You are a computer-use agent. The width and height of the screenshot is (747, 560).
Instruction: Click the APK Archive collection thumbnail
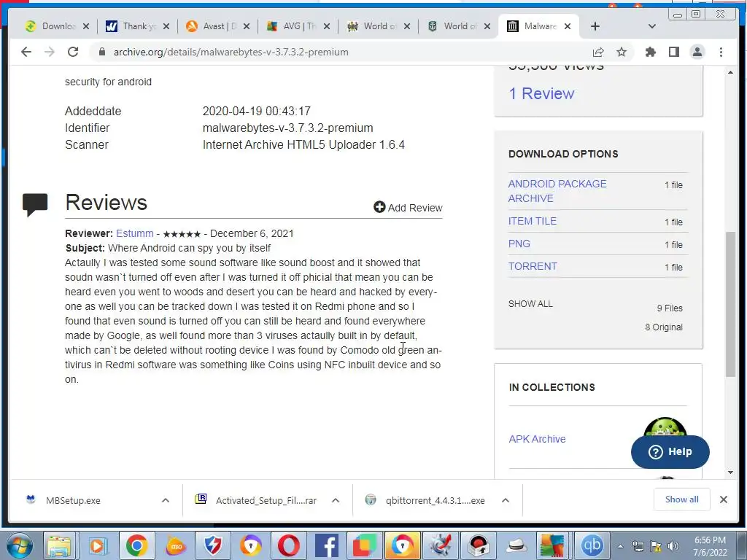click(x=665, y=428)
